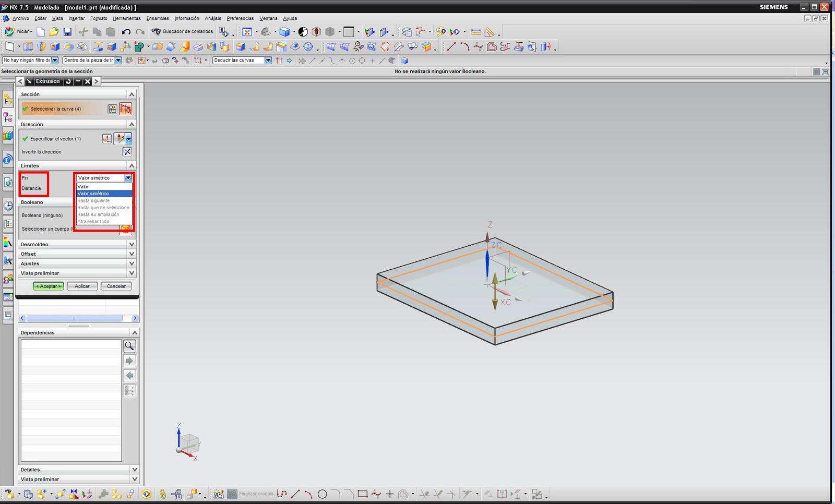
Task: Expand Vista preliminar in Extrusión dialog
Action: (x=132, y=273)
